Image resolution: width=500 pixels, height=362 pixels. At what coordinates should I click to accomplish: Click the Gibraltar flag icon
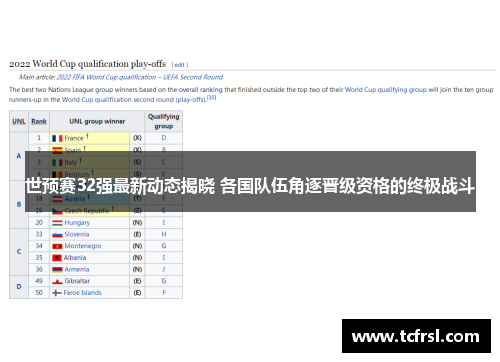tap(57, 281)
